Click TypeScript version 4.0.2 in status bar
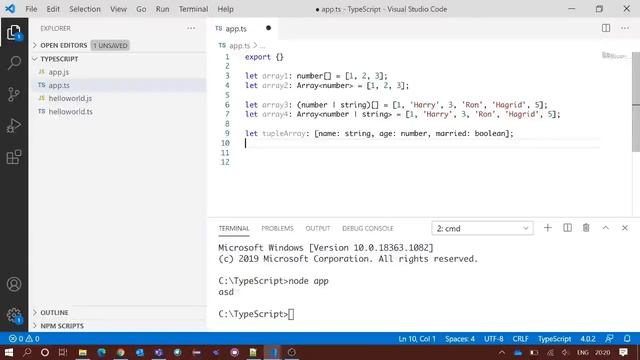The image size is (640, 360). click(588, 339)
